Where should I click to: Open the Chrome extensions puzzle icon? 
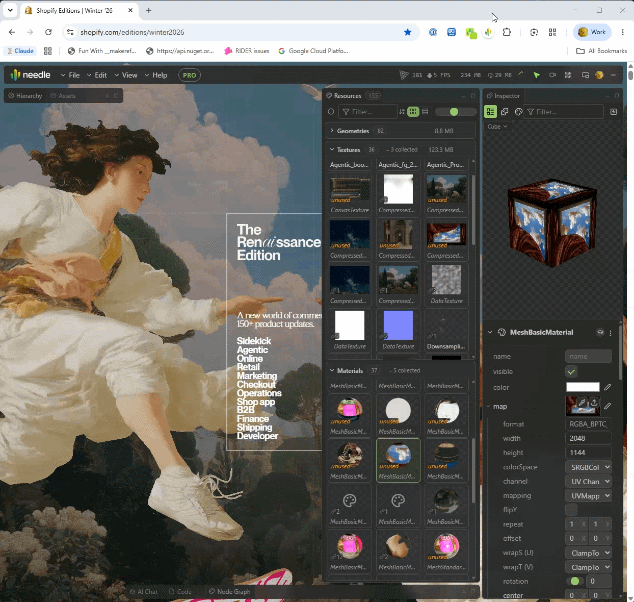coord(507,32)
